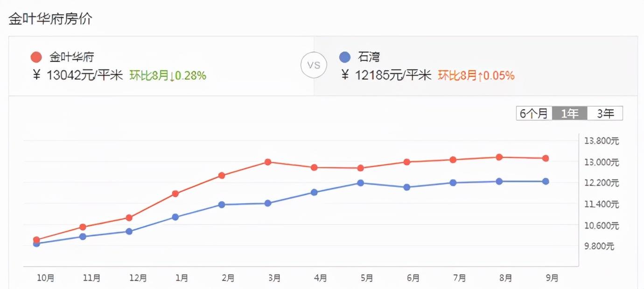Click the 13042元/平米 price text
Screen dimensions: 644x289
[x=84, y=75]
